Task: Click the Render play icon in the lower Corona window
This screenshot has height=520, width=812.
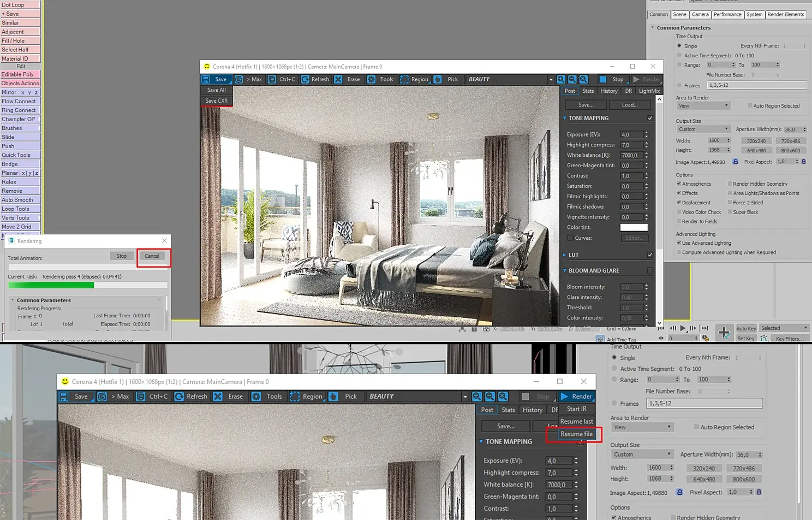Action: [x=564, y=397]
